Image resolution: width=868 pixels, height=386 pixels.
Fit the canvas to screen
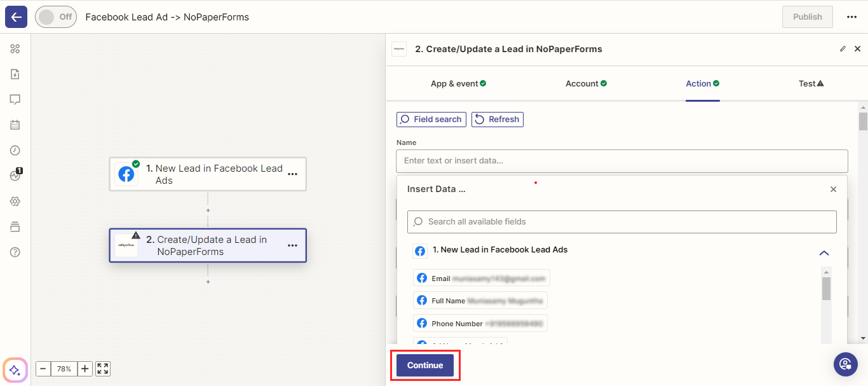pyautogui.click(x=104, y=369)
